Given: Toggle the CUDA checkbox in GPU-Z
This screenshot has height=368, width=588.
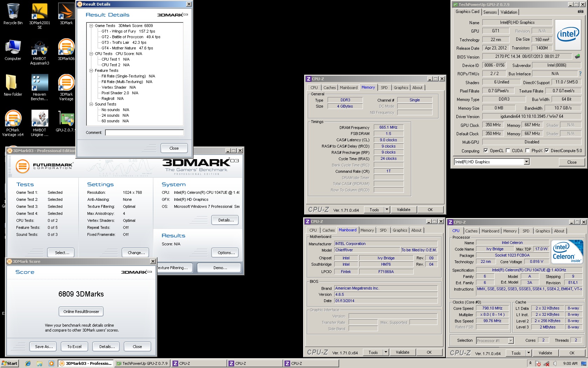Looking at the screenshot, I should [508, 151].
